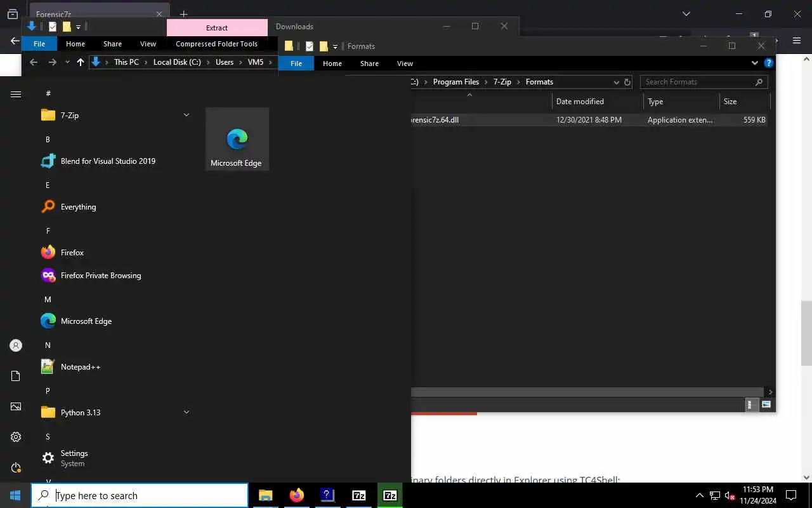Open address history dropdown in Formats window

click(x=616, y=82)
